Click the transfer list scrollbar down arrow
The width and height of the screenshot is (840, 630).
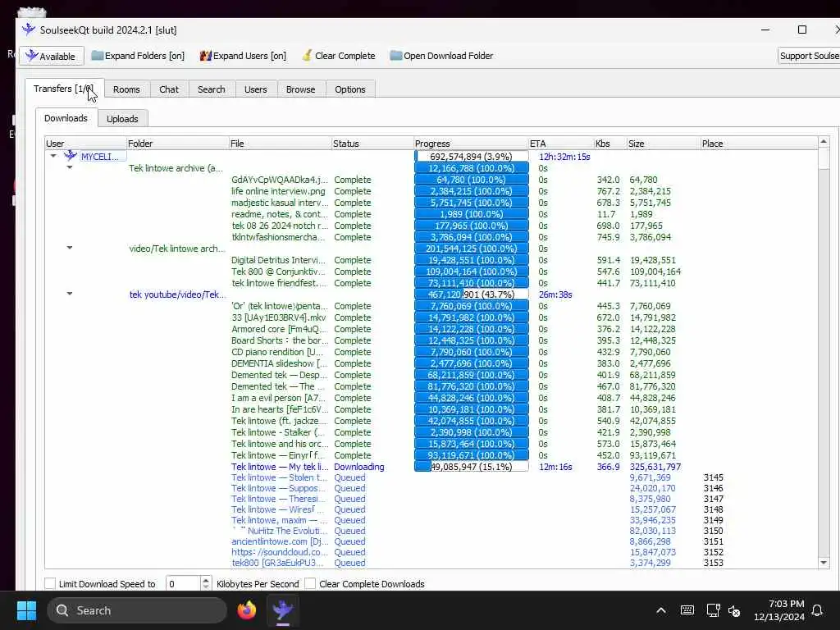(824, 562)
